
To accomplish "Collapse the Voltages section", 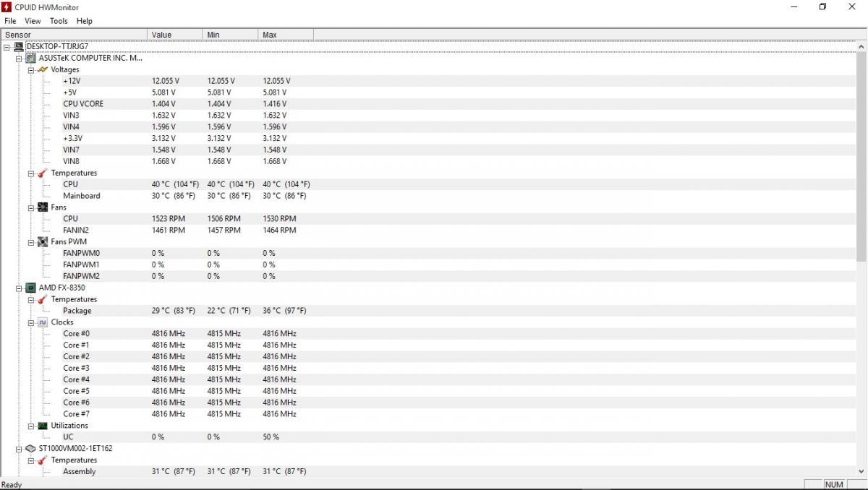I will [x=31, y=69].
